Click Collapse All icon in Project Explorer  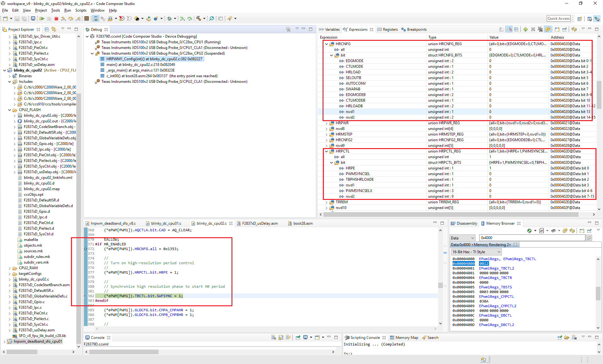(47, 29)
